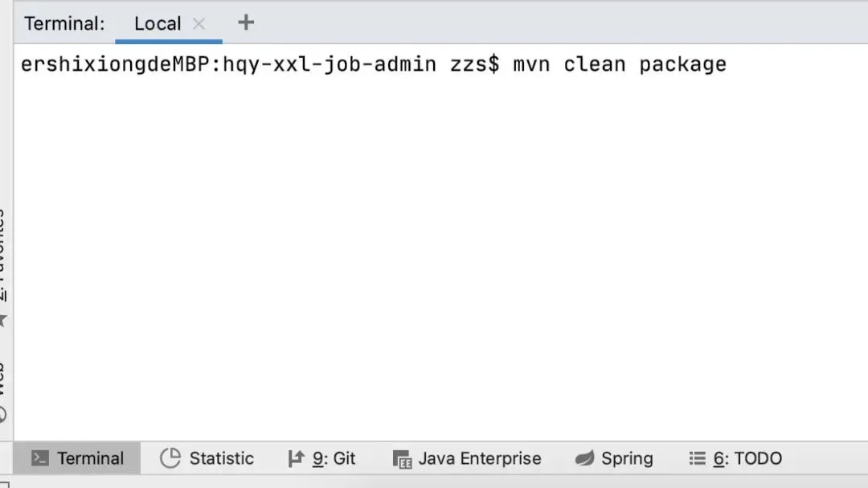
Task: Open the Spring tool window
Action: (x=627, y=458)
